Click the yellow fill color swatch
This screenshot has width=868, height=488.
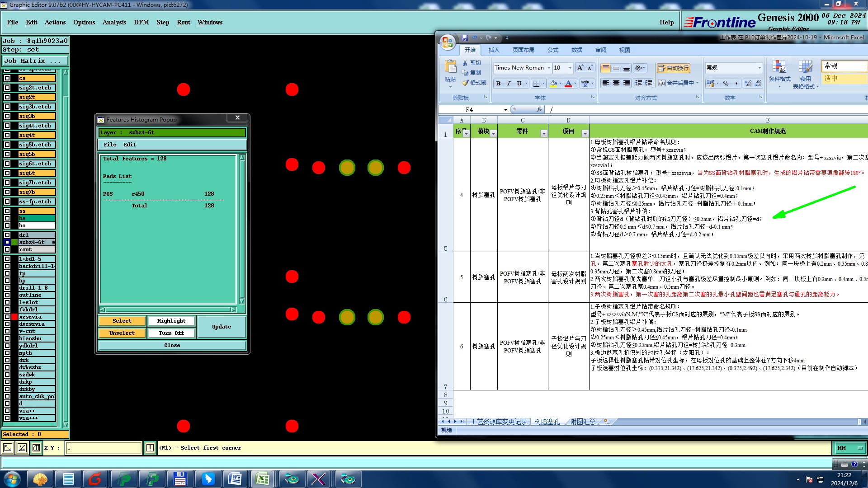pos(553,84)
